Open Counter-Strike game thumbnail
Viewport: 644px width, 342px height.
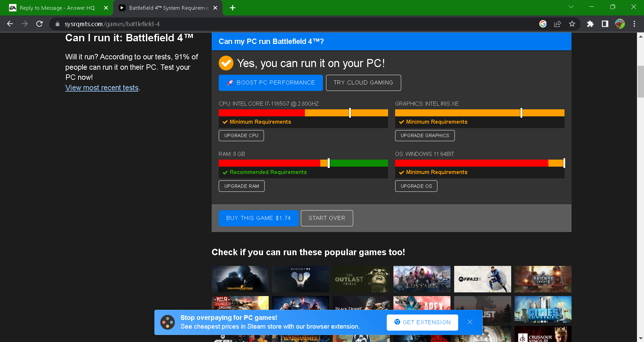(240, 279)
